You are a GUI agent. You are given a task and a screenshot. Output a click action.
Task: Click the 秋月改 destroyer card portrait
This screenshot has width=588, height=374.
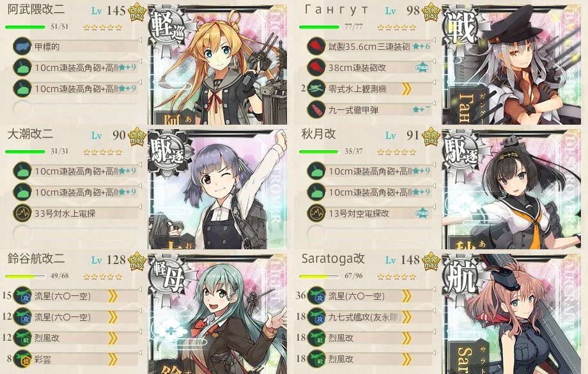[x=512, y=189]
